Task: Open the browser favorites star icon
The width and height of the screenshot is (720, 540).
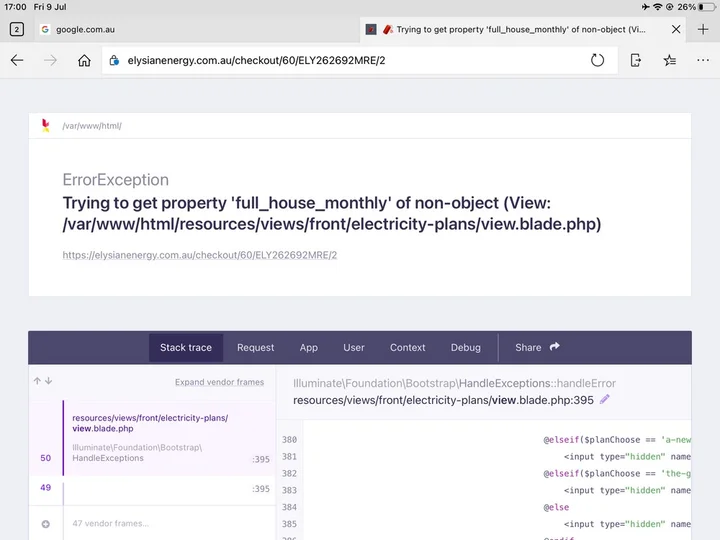Action: point(670,60)
